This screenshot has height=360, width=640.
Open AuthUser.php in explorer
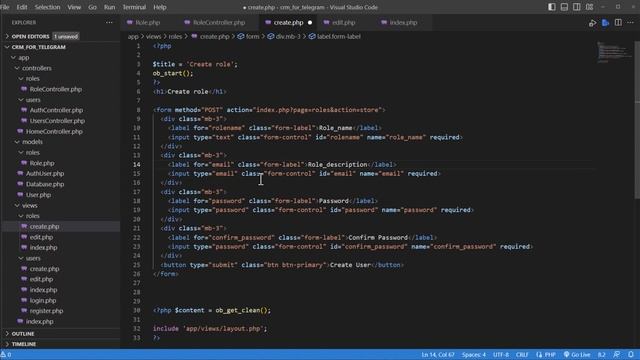click(x=45, y=173)
